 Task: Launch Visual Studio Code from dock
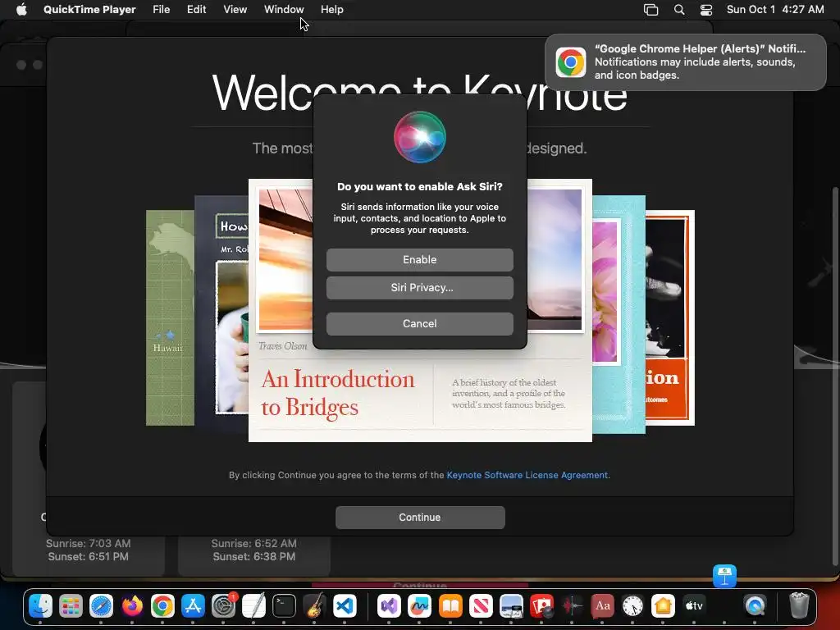(345, 606)
